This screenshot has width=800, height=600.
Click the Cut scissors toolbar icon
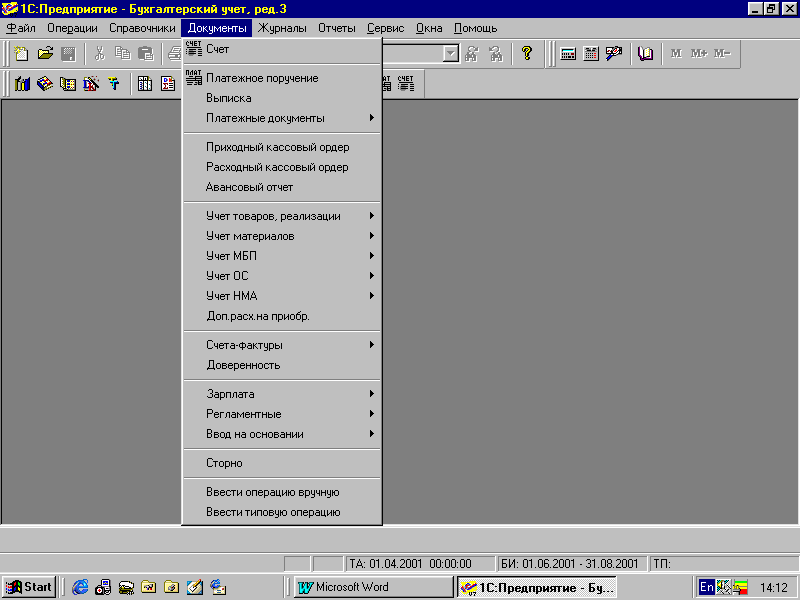(x=99, y=54)
